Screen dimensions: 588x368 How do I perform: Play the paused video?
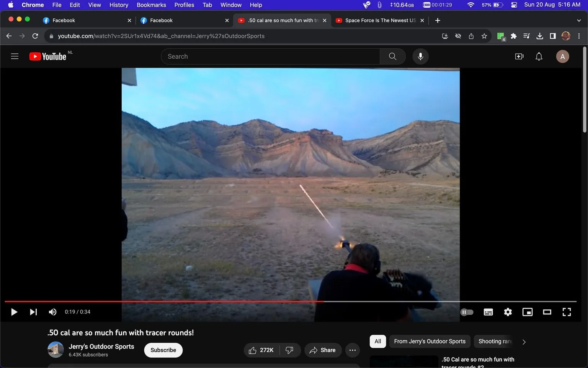[14, 312]
